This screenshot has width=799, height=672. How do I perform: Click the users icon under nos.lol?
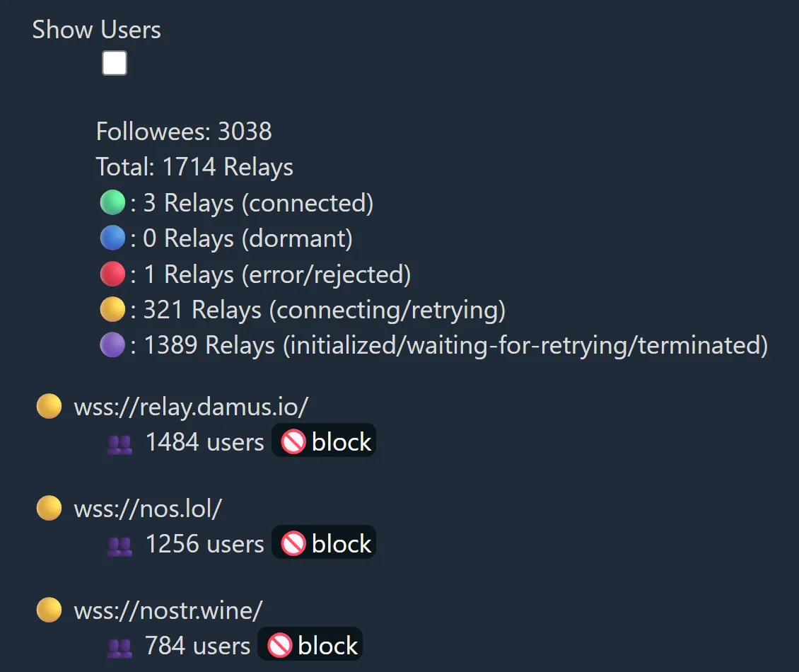click(119, 545)
